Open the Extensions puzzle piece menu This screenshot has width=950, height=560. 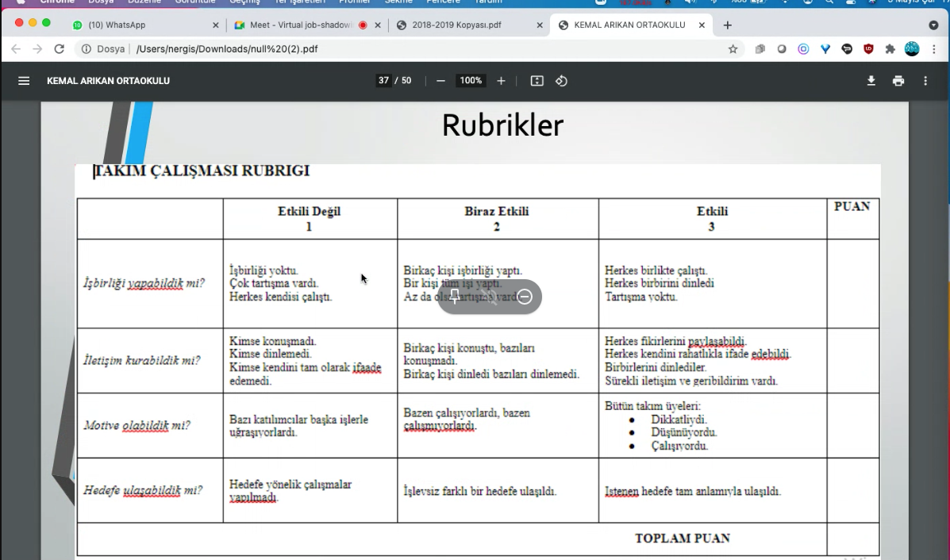click(x=890, y=49)
